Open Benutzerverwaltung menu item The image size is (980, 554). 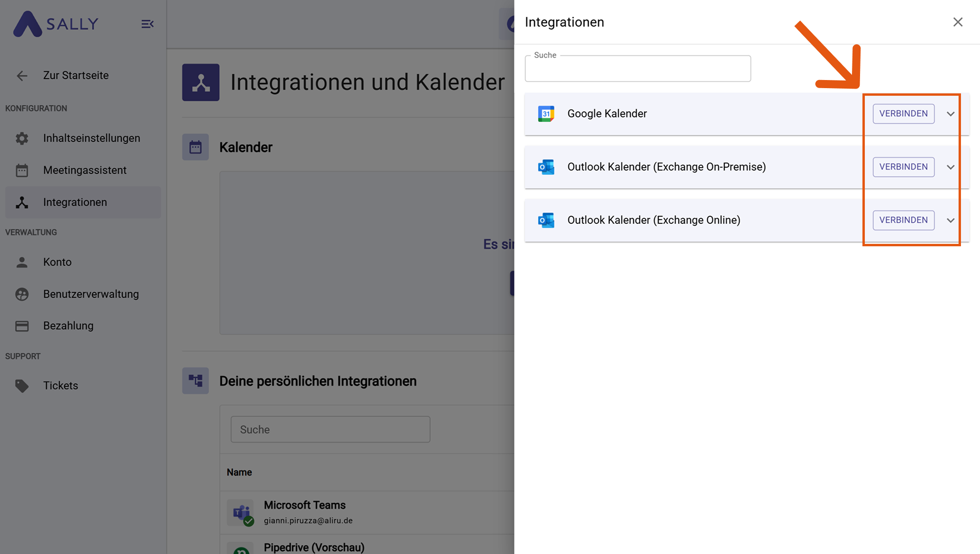(83, 294)
